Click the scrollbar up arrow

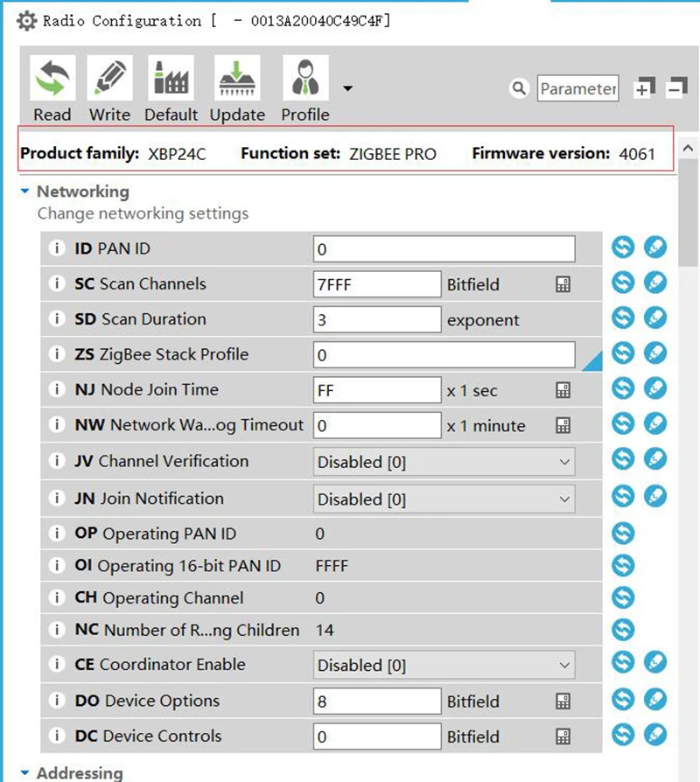coord(689,148)
